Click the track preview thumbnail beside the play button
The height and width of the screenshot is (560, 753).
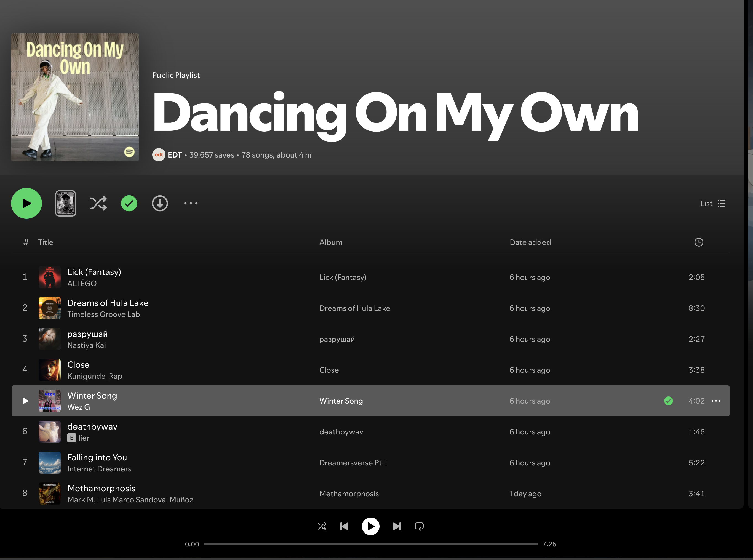(65, 203)
